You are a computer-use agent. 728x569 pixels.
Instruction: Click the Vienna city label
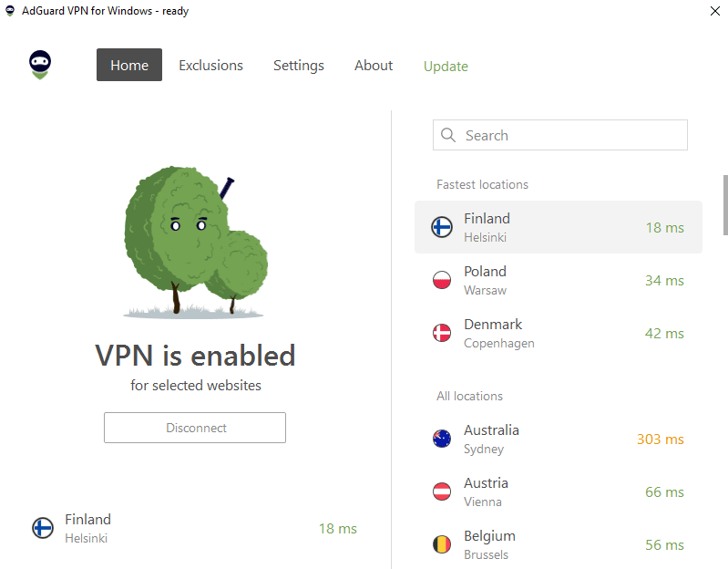483,502
